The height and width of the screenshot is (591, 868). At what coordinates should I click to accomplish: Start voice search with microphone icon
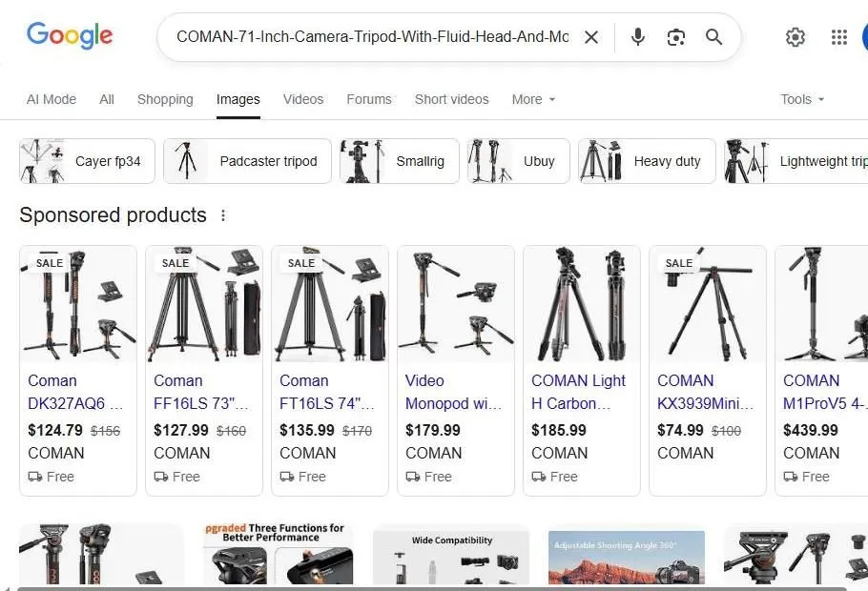click(x=638, y=37)
